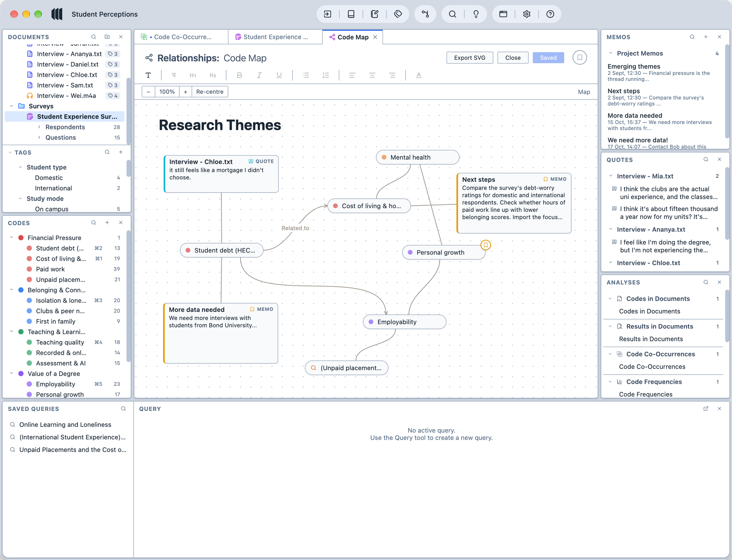The width and height of the screenshot is (732, 560).
Task: Click the purple Employability code swatch
Action: pyautogui.click(x=29, y=384)
